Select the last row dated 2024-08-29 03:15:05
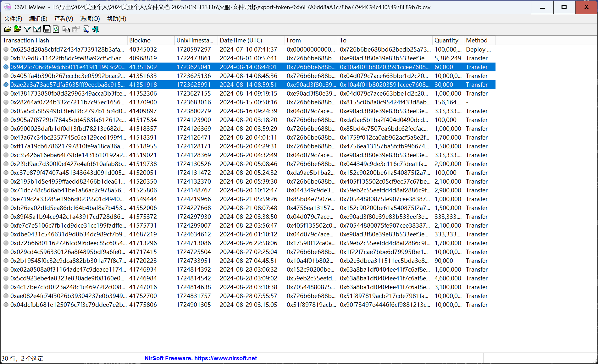This screenshot has width=598, height=364. pos(248,305)
